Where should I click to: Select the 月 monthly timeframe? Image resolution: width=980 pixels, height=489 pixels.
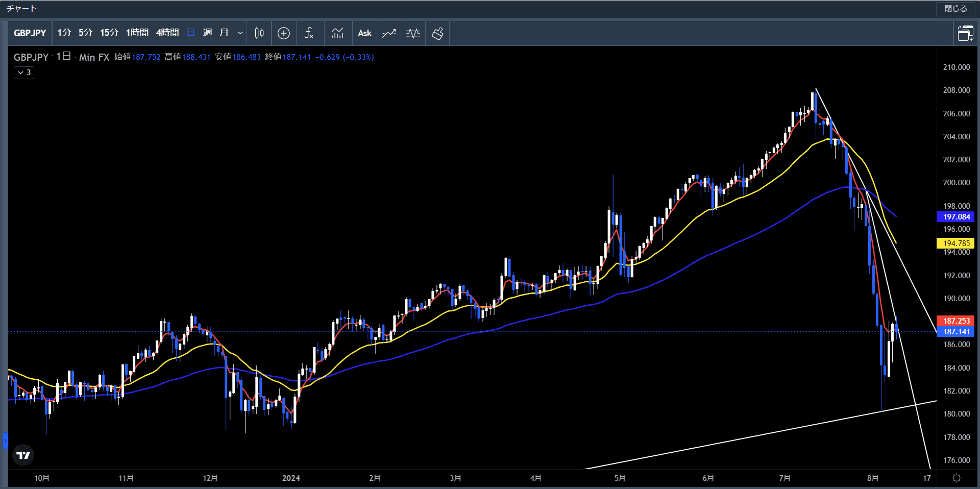coord(224,33)
